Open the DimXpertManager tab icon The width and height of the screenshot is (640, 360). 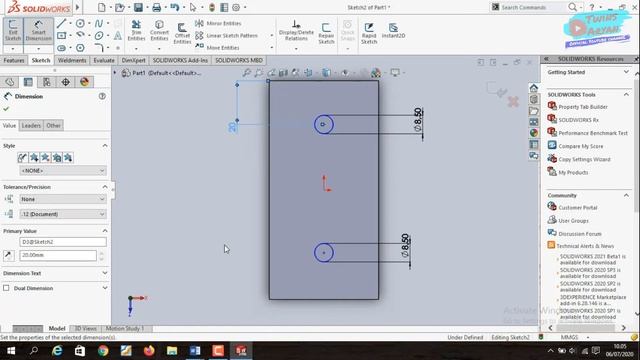click(x=65, y=82)
